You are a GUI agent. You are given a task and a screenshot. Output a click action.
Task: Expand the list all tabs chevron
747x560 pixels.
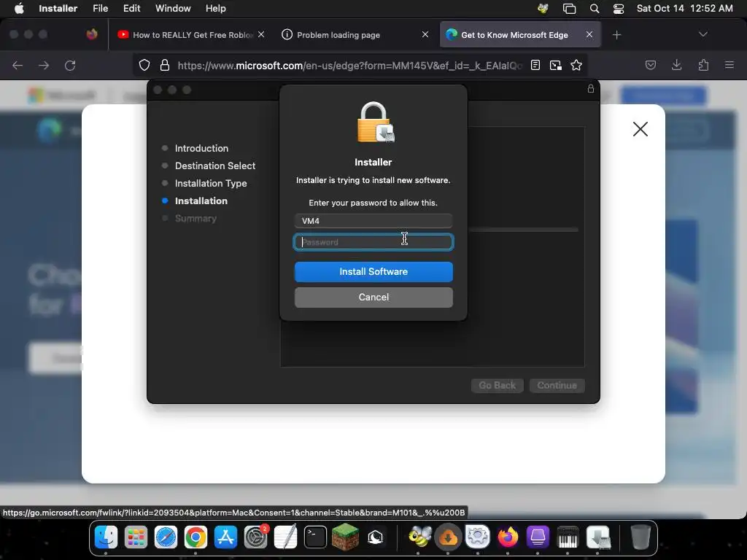(x=703, y=34)
